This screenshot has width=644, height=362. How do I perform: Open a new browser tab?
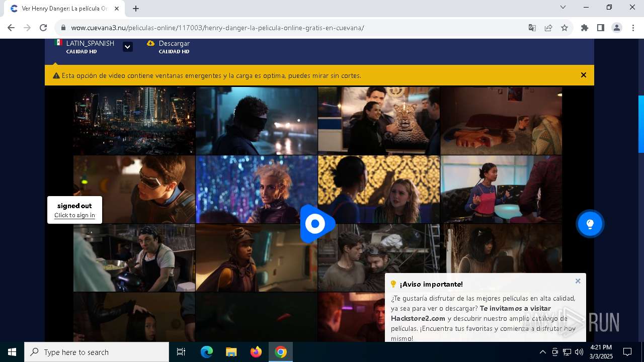pyautogui.click(x=136, y=9)
